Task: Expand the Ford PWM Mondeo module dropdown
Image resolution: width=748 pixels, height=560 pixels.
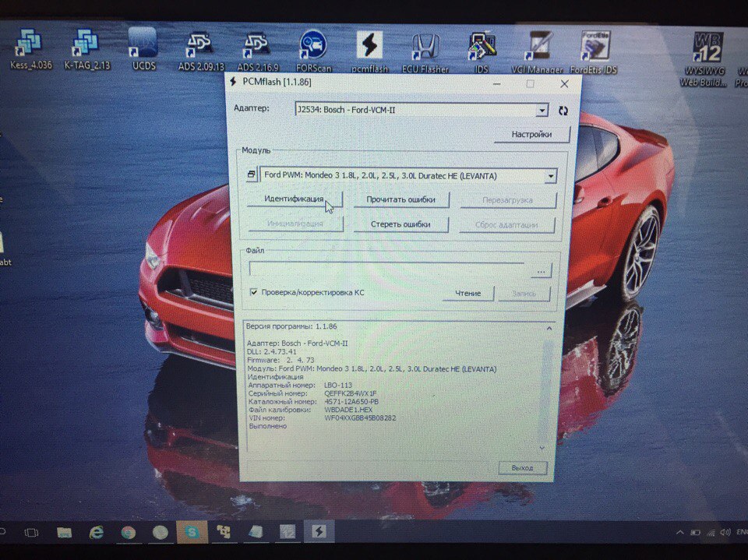Action: tap(551, 176)
